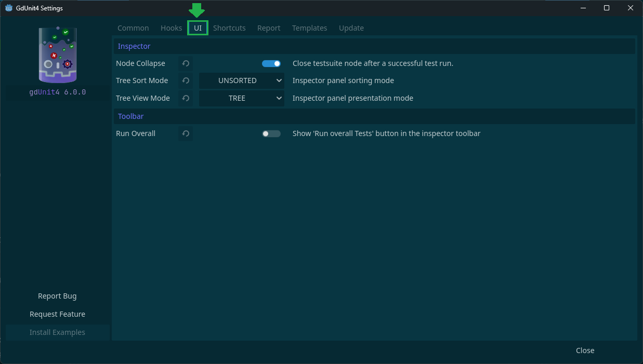Click the Report Bug option
The height and width of the screenshot is (364, 643).
pos(57,296)
